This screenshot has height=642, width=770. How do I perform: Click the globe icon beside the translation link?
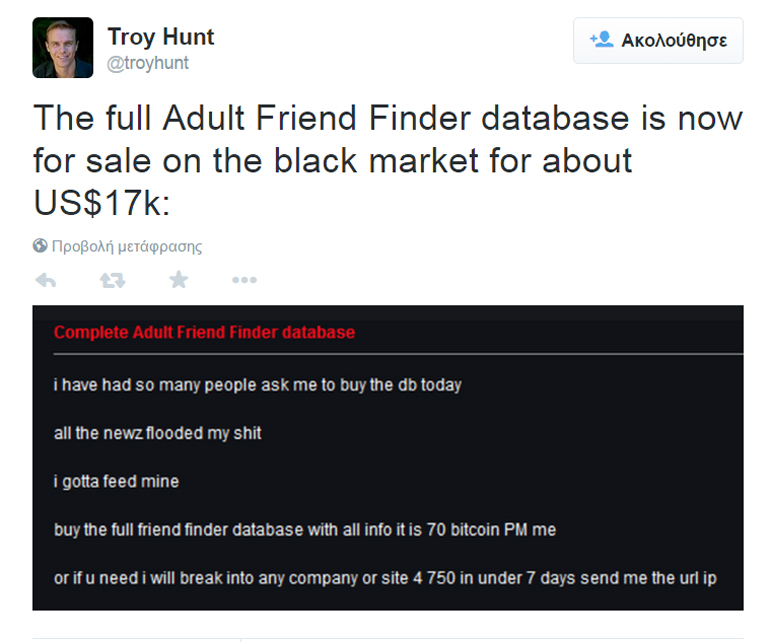tap(40, 245)
